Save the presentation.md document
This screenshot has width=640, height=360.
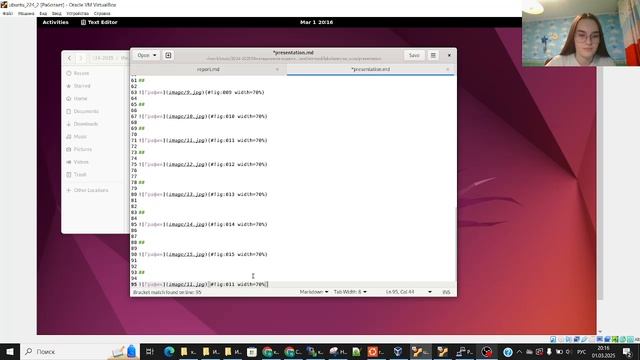(414, 55)
